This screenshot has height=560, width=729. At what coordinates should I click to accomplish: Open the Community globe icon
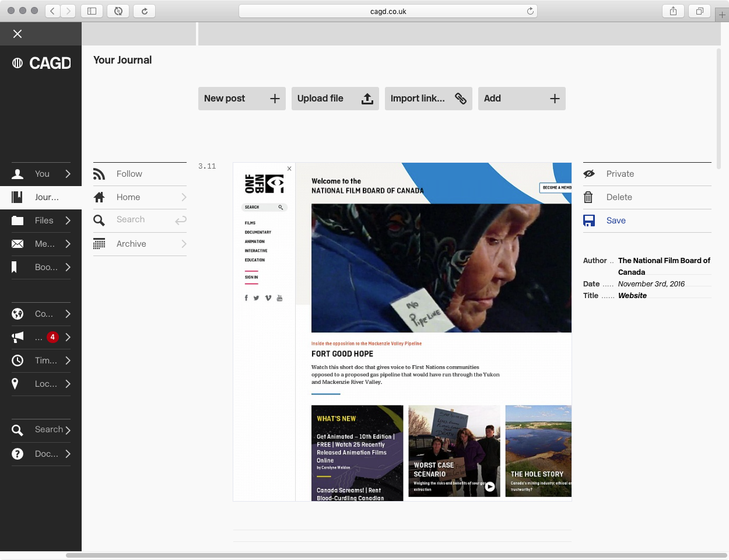[17, 314]
